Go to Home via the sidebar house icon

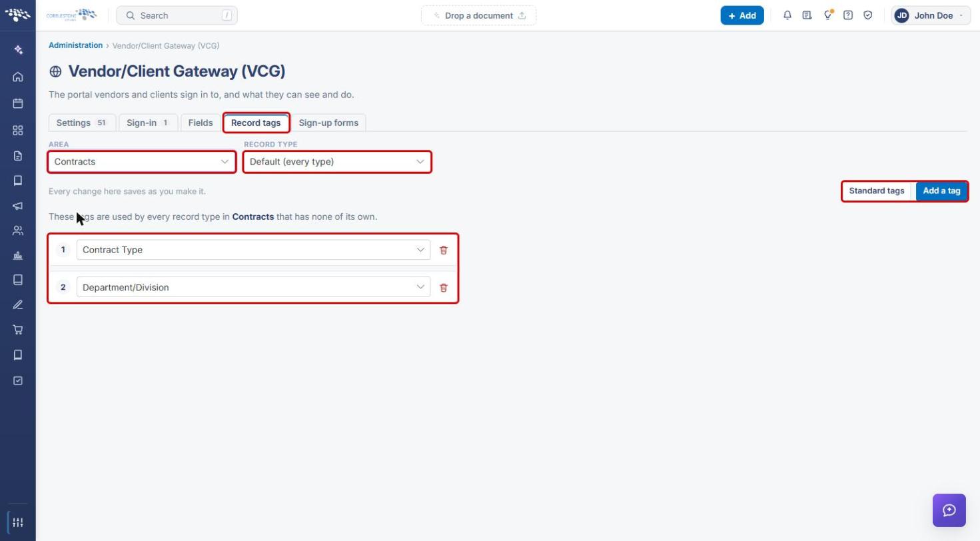[18, 77]
